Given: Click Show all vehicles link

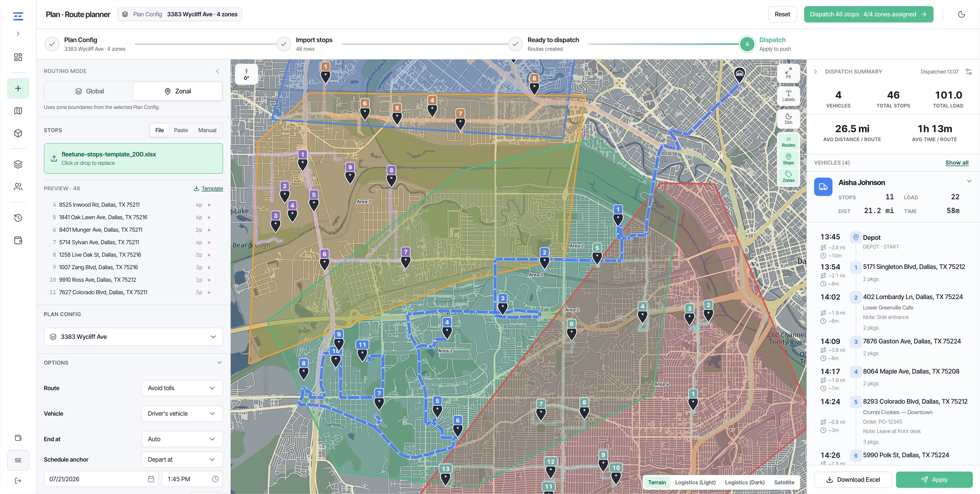Looking at the screenshot, I should [x=957, y=163].
